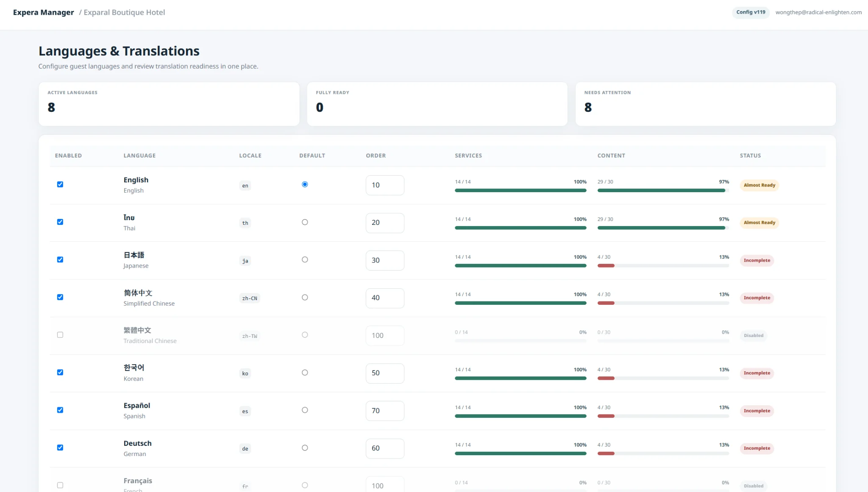The width and height of the screenshot is (868, 492).
Task: Edit the Thai order field
Action: [x=385, y=223]
